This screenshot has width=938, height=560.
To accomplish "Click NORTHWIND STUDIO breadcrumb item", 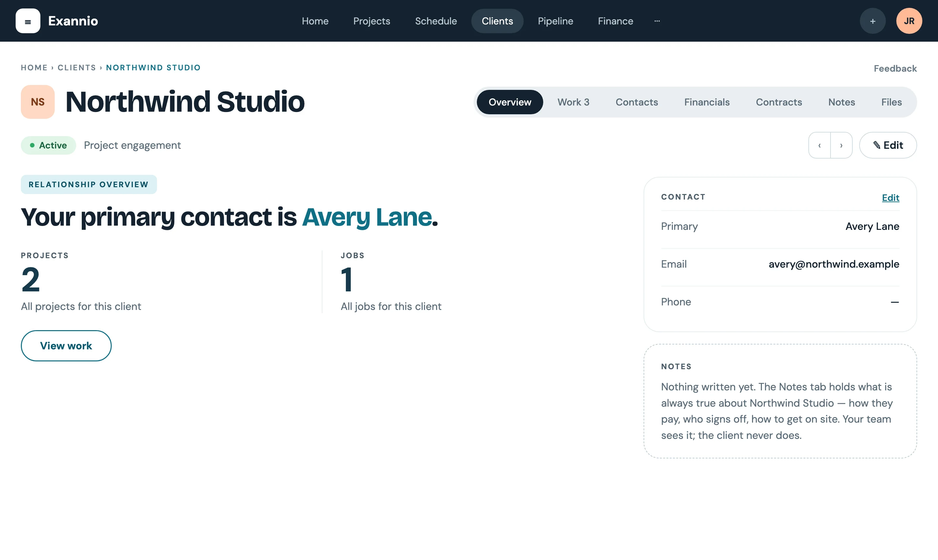I will [153, 67].
